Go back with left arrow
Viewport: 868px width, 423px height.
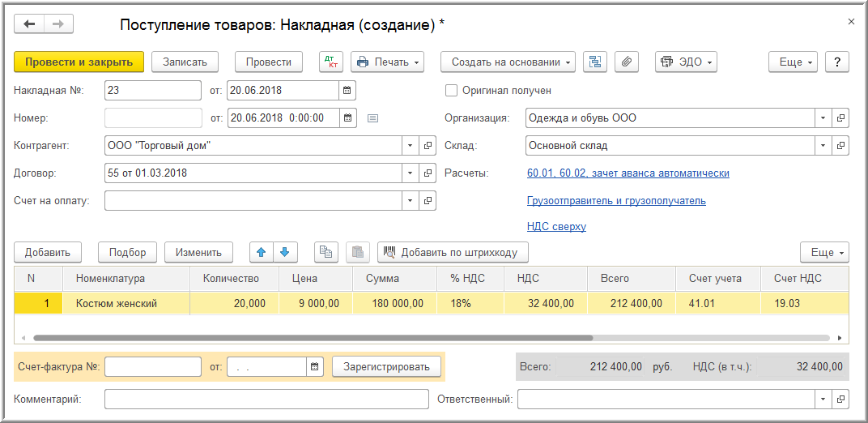pos(30,24)
